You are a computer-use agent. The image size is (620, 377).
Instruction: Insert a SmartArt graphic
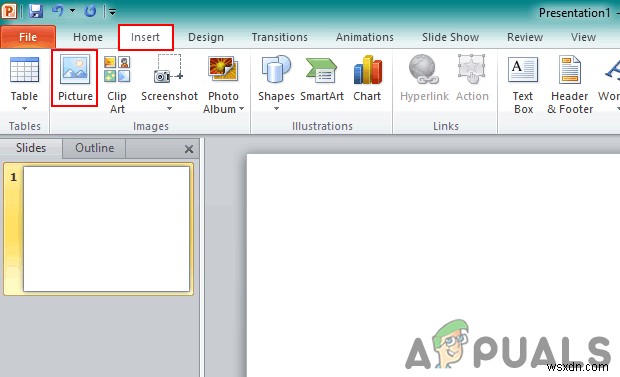click(322, 79)
